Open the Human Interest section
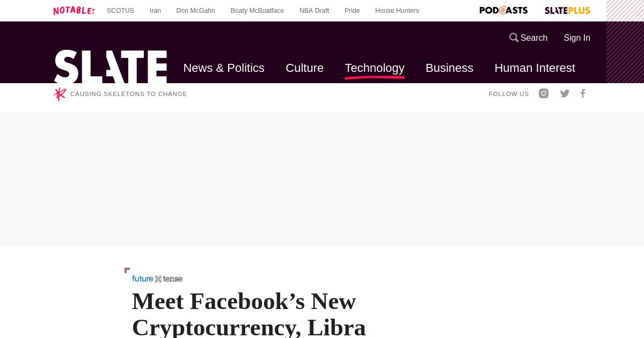The width and height of the screenshot is (644, 338). (x=535, y=68)
